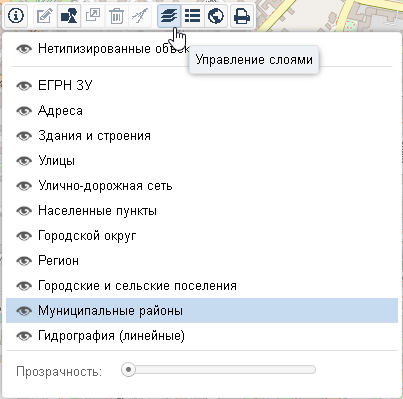Hide the Здания и строения layer
The height and width of the screenshot is (399, 403).
click(x=24, y=136)
